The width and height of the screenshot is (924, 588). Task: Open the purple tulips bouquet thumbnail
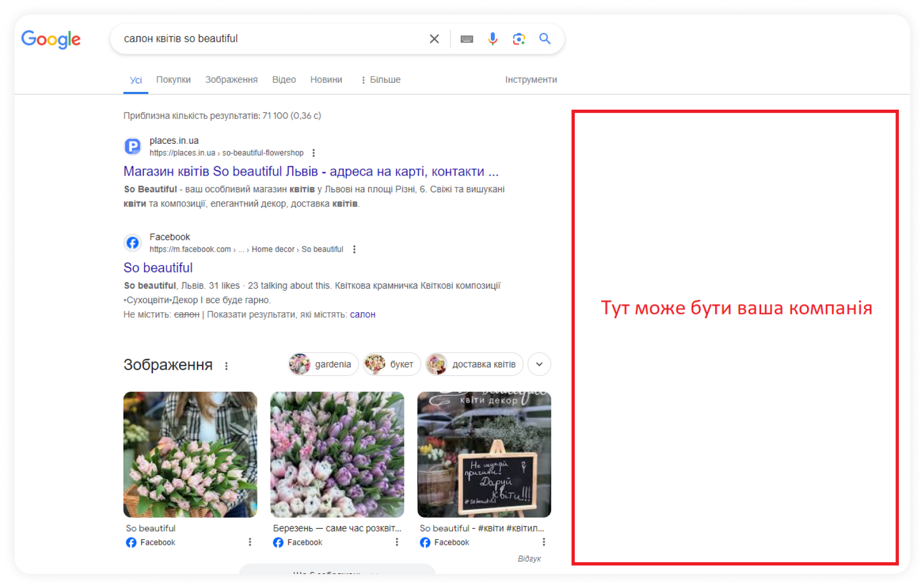pos(337,454)
